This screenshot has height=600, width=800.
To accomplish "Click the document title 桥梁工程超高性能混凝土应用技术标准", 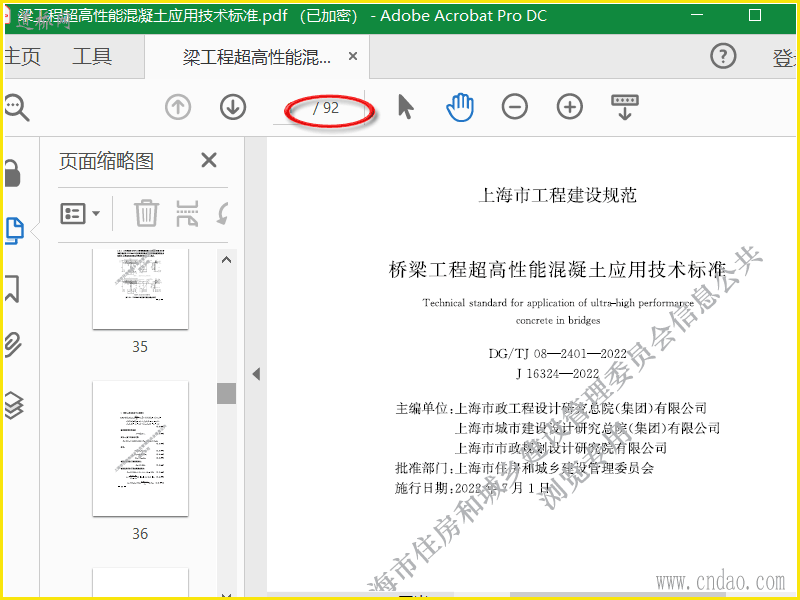I will 557,269.
